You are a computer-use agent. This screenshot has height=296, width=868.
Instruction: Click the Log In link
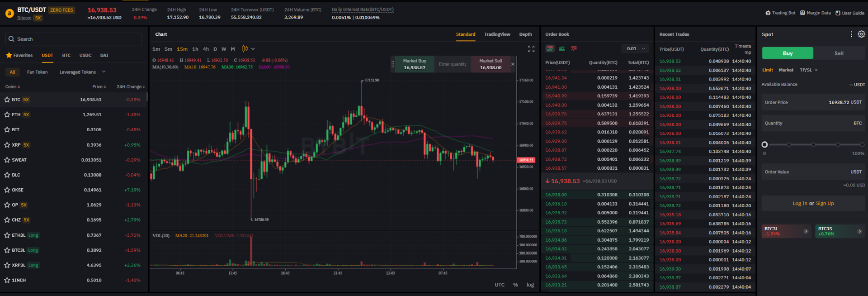pos(799,204)
